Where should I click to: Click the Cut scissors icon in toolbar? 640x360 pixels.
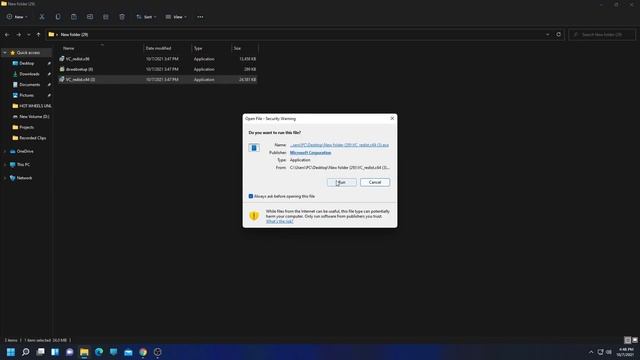coord(42,17)
